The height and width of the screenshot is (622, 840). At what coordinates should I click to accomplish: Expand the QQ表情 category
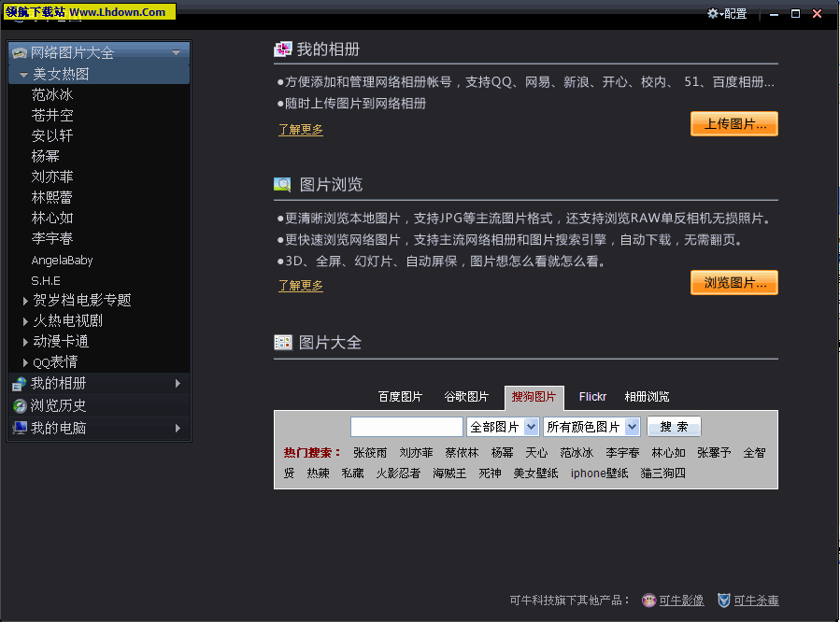(x=25, y=362)
